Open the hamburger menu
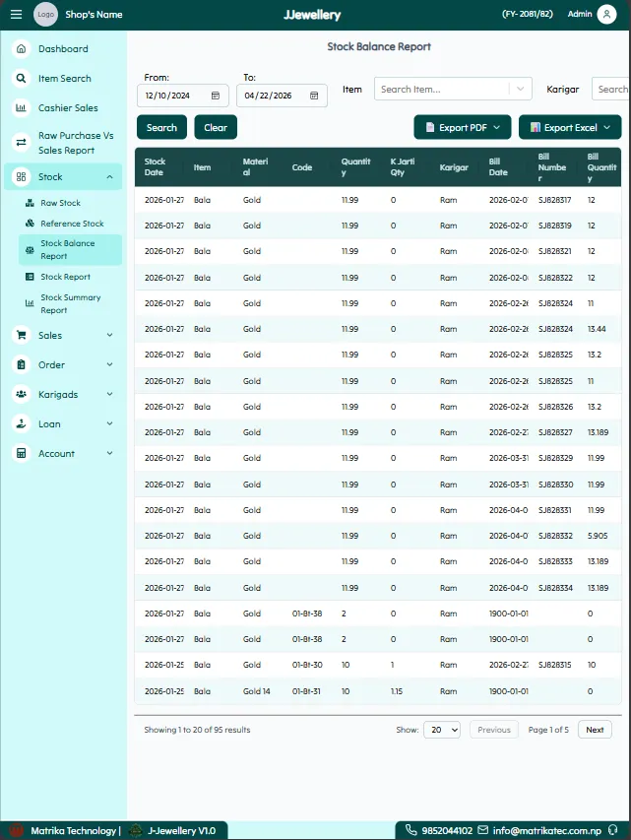This screenshot has width=631, height=840. pyautogui.click(x=16, y=15)
